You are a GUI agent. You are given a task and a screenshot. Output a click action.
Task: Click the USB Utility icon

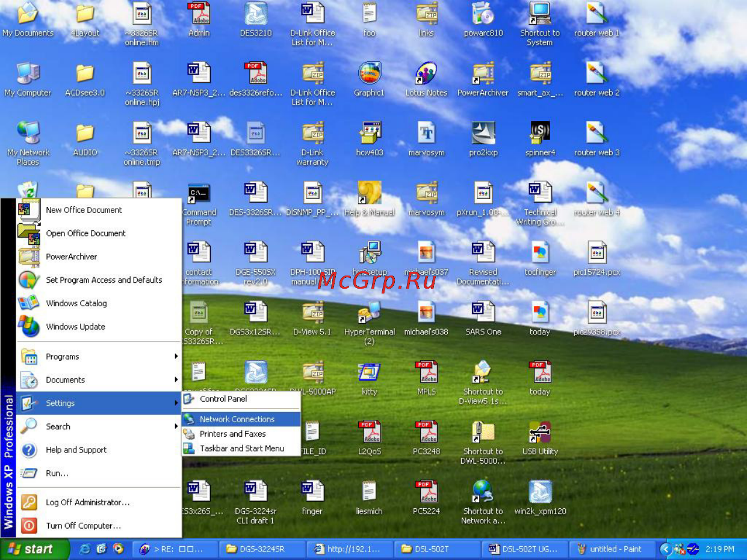click(540, 431)
